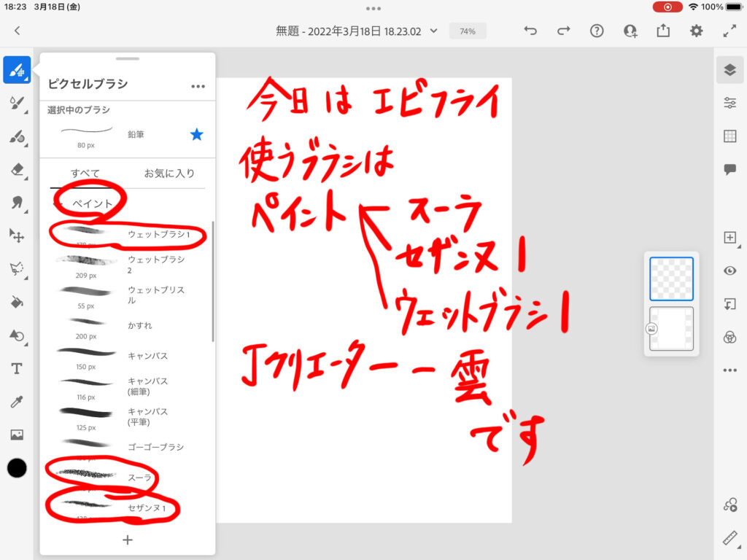Toggle layer visibility eye icon
This screenshot has height=560, width=747.
729,271
